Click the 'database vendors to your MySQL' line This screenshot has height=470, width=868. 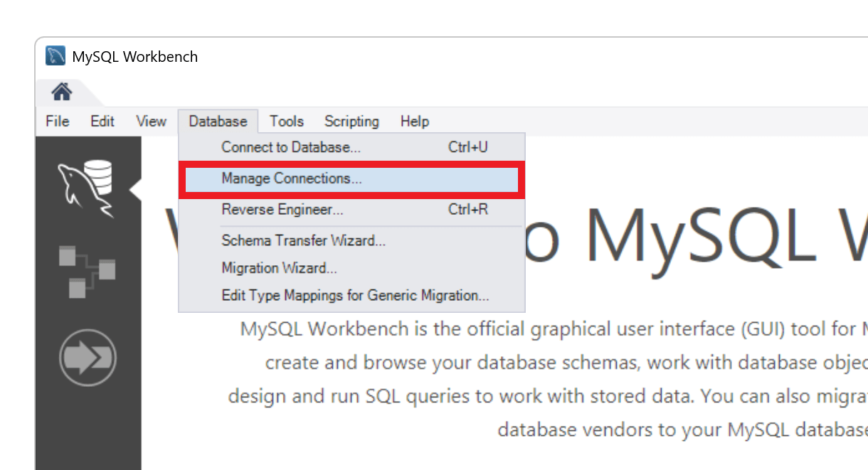682,429
